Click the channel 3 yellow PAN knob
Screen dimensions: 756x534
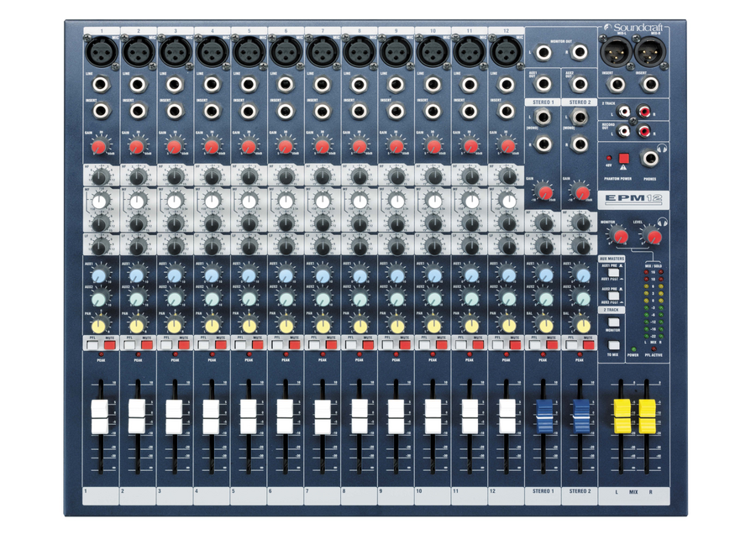pyautogui.click(x=173, y=325)
